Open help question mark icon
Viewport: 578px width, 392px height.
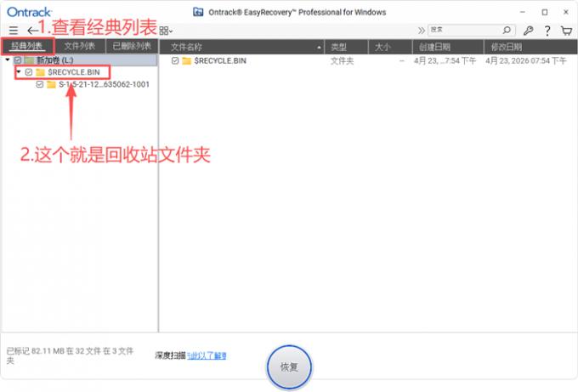click(x=547, y=31)
